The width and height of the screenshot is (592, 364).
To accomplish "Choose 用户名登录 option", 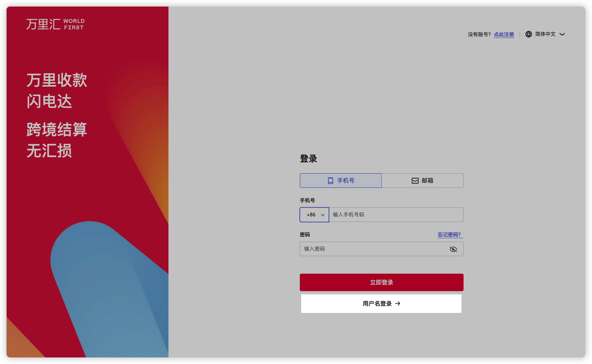I will coord(377,304).
